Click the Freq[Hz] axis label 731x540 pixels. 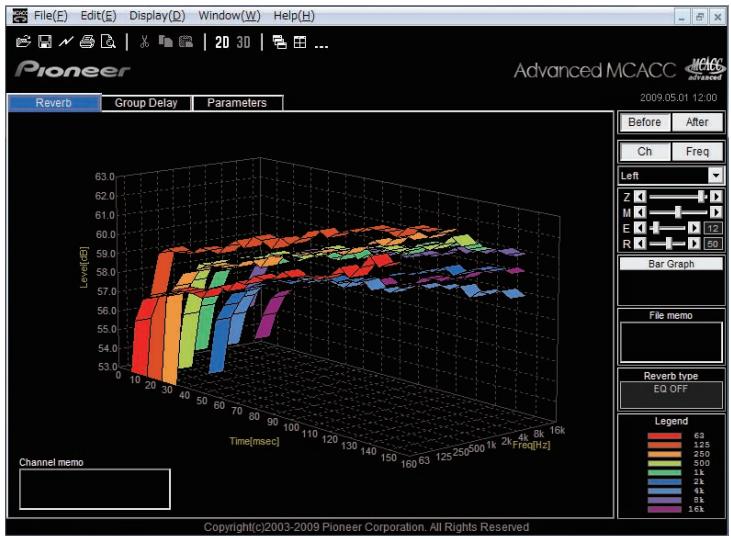[x=531, y=445]
